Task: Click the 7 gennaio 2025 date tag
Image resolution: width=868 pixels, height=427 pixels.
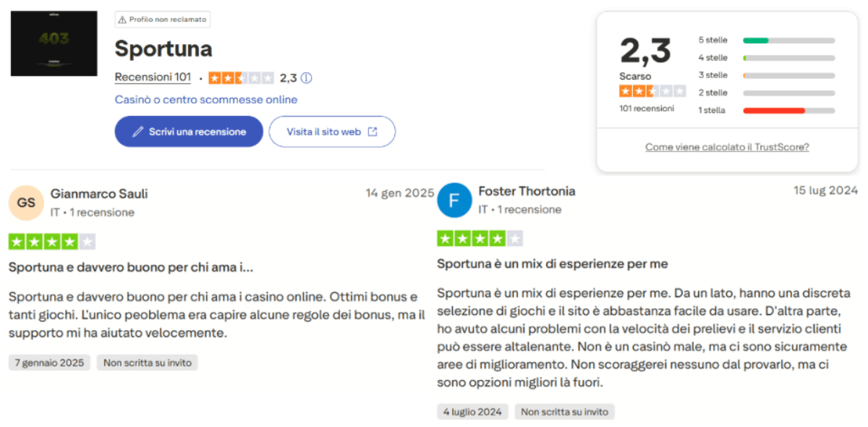Action: 48,363
